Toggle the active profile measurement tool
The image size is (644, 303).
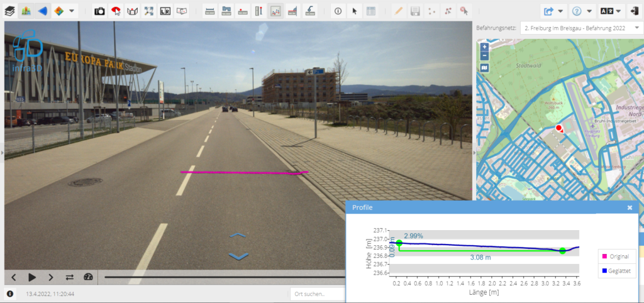point(275,11)
